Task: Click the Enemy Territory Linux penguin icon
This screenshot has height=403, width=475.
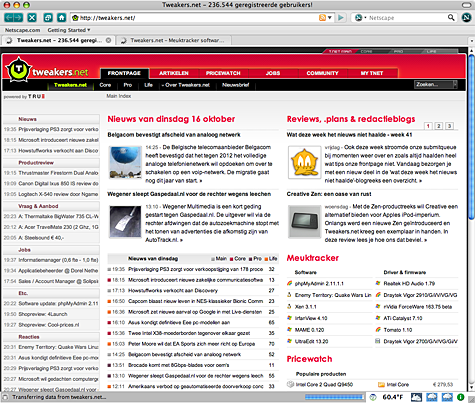Action: point(289,295)
